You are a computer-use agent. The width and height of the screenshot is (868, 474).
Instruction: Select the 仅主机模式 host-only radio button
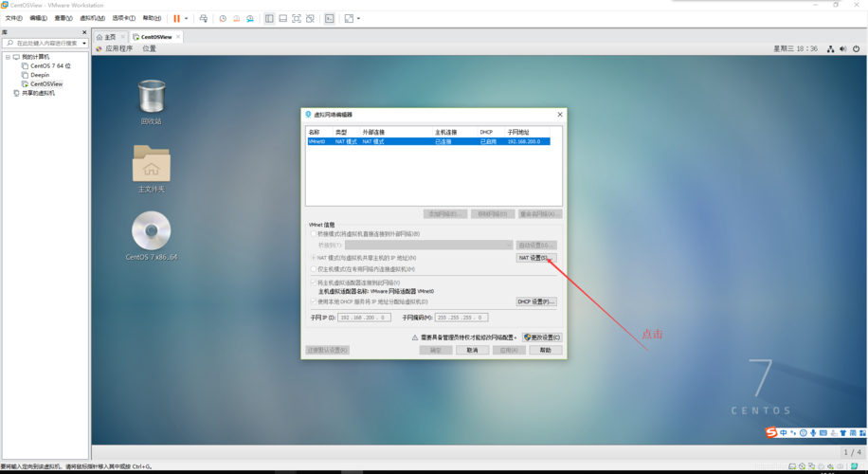tap(314, 269)
